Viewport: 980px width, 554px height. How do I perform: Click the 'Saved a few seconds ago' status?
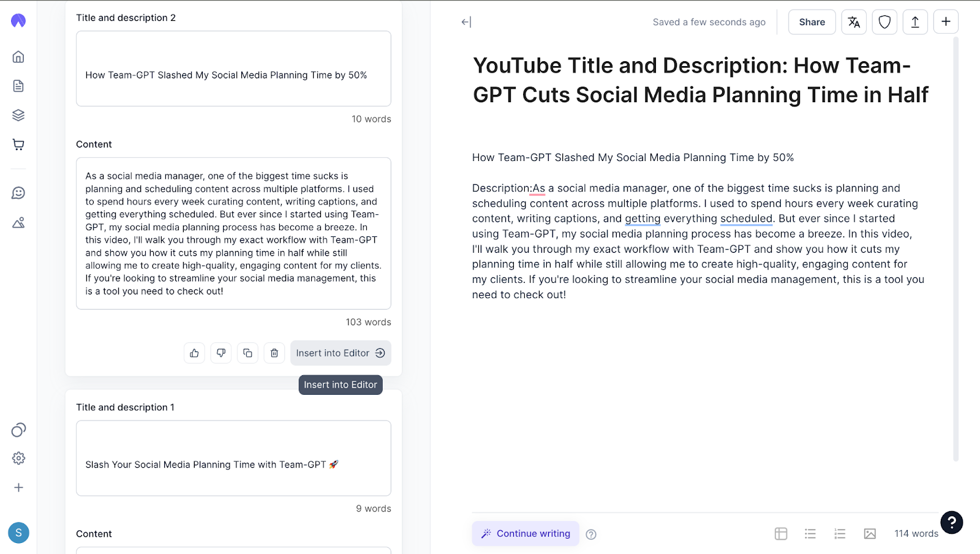pyautogui.click(x=709, y=22)
